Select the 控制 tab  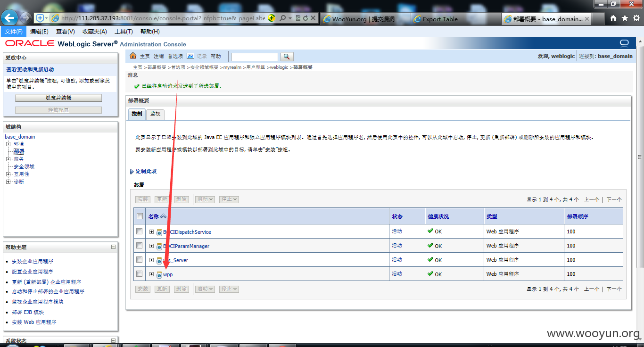(x=137, y=114)
